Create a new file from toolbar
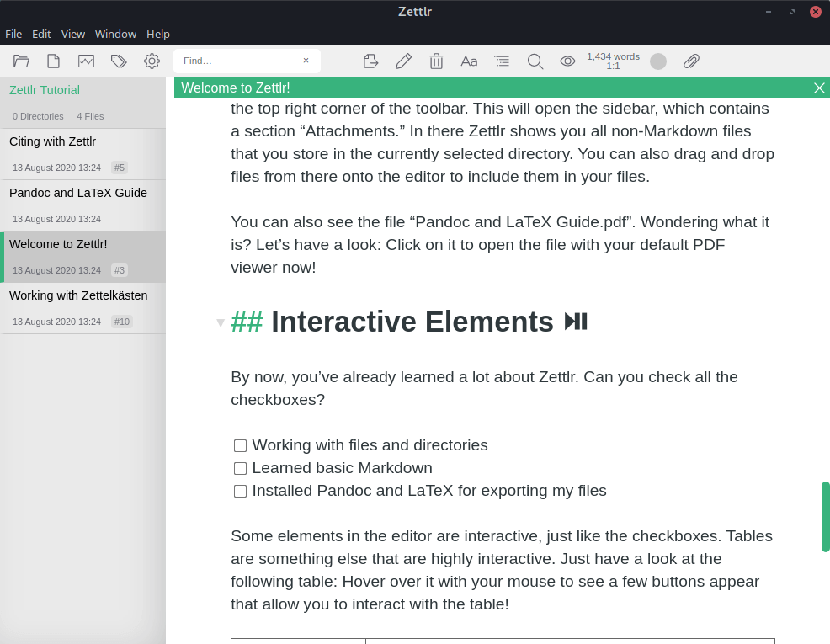The width and height of the screenshot is (830, 644). [54, 61]
